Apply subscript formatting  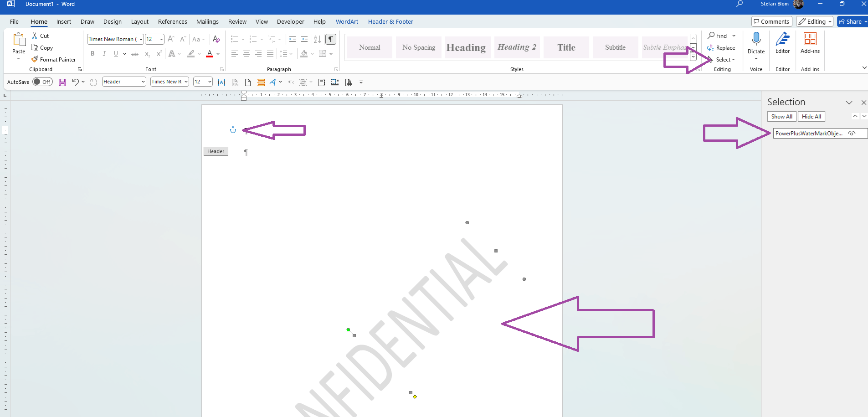click(x=147, y=54)
